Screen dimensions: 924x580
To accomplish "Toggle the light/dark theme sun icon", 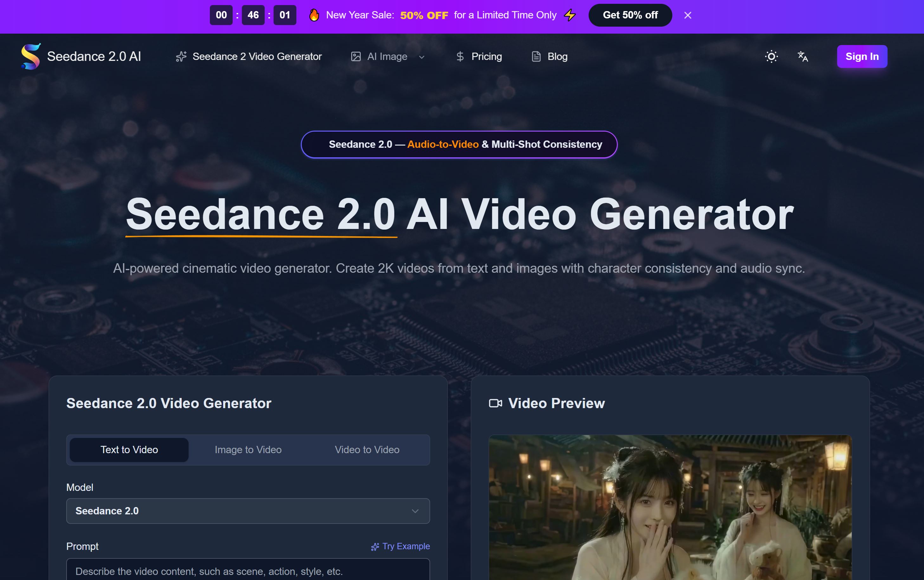I will point(771,56).
